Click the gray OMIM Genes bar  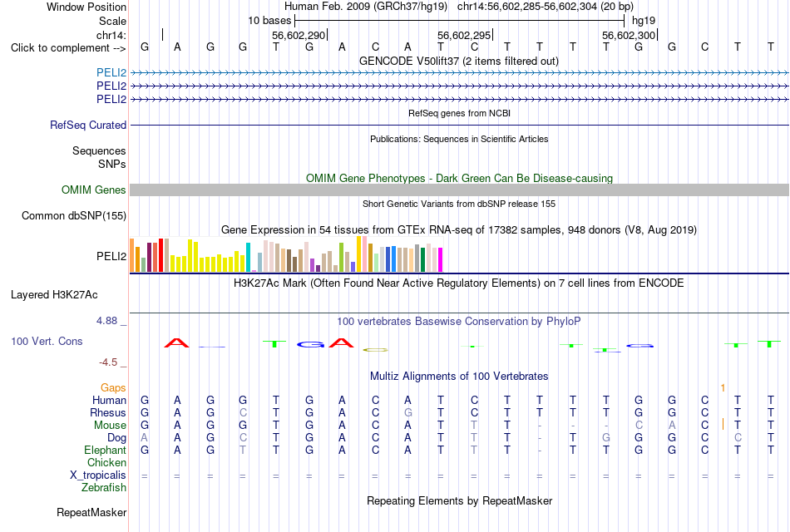point(459,190)
